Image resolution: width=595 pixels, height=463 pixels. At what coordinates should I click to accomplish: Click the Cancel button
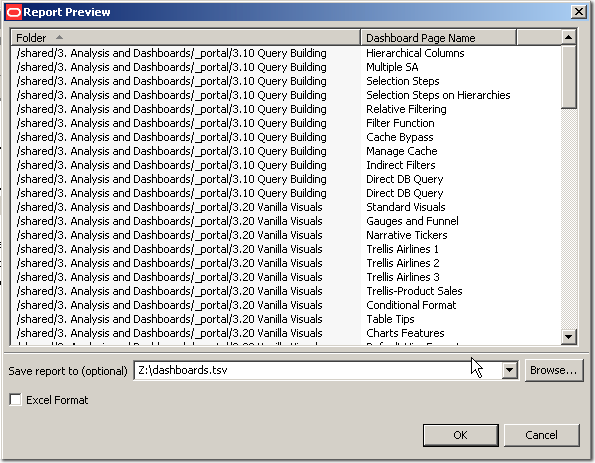click(541, 435)
